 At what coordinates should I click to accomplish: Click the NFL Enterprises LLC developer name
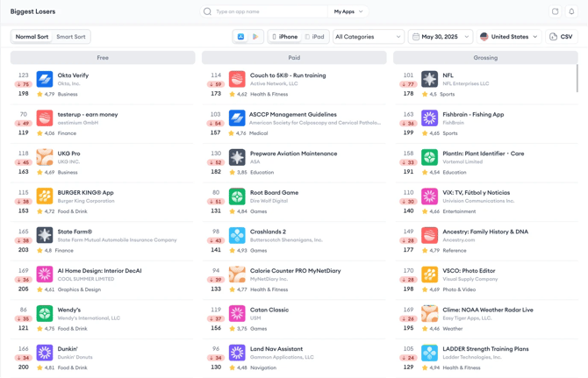pos(465,83)
